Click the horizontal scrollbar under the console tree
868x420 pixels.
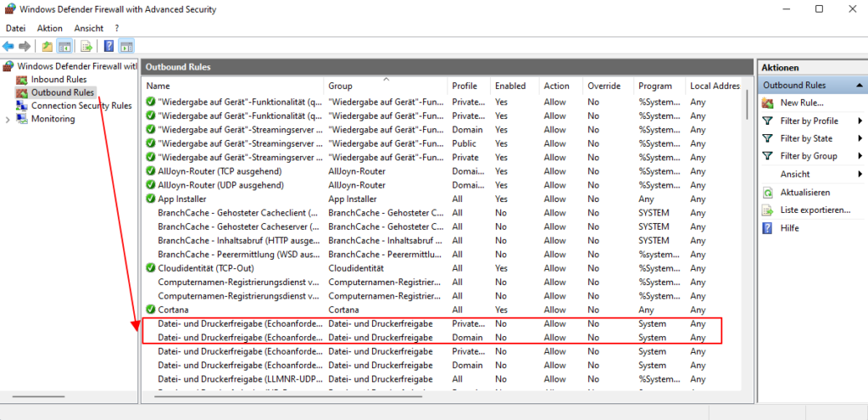tap(39, 397)
